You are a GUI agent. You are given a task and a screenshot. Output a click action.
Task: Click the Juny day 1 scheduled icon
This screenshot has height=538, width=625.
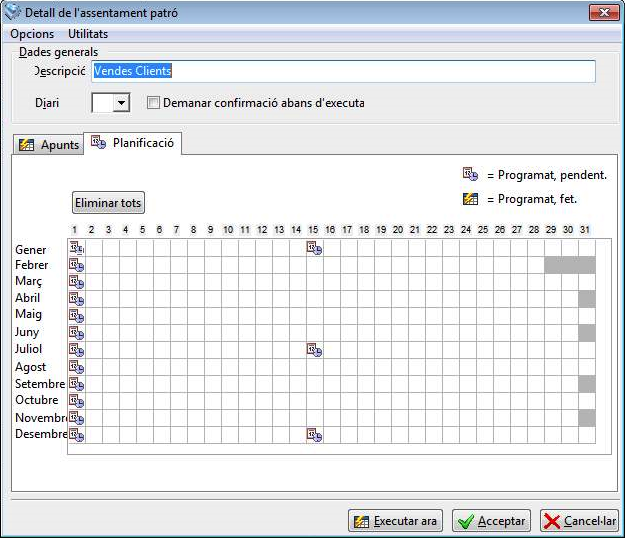[x=77, y=333]
